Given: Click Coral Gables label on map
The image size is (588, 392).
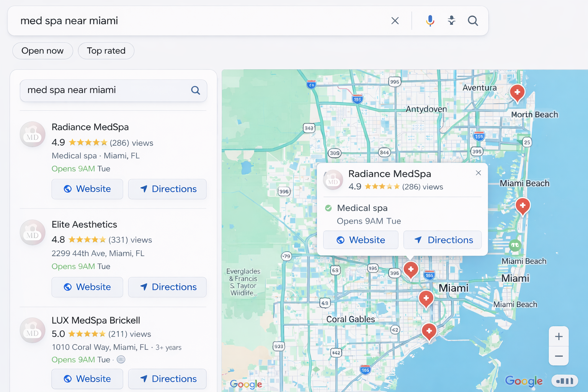Looking at the screenshot, I should pyautogui.click(x=351, y=319).
